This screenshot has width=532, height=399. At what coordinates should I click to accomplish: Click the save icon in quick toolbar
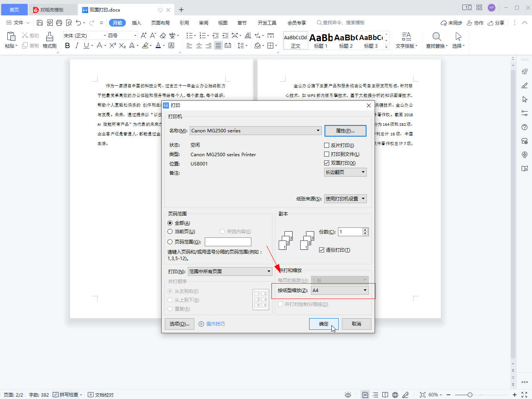point(40,23)
